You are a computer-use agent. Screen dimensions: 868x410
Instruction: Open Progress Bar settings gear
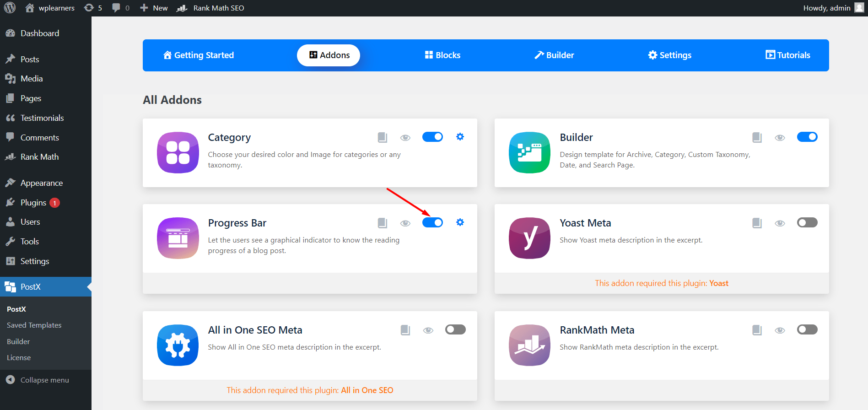460,222
